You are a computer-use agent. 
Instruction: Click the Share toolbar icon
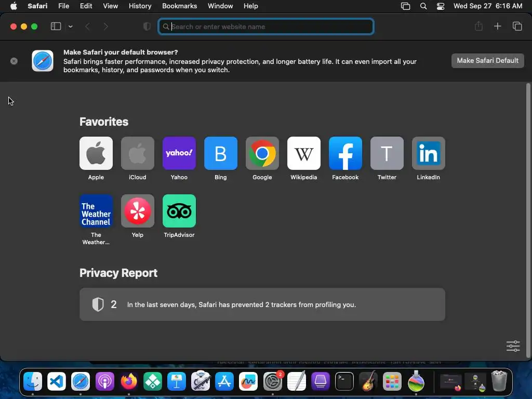pos(478,26)
